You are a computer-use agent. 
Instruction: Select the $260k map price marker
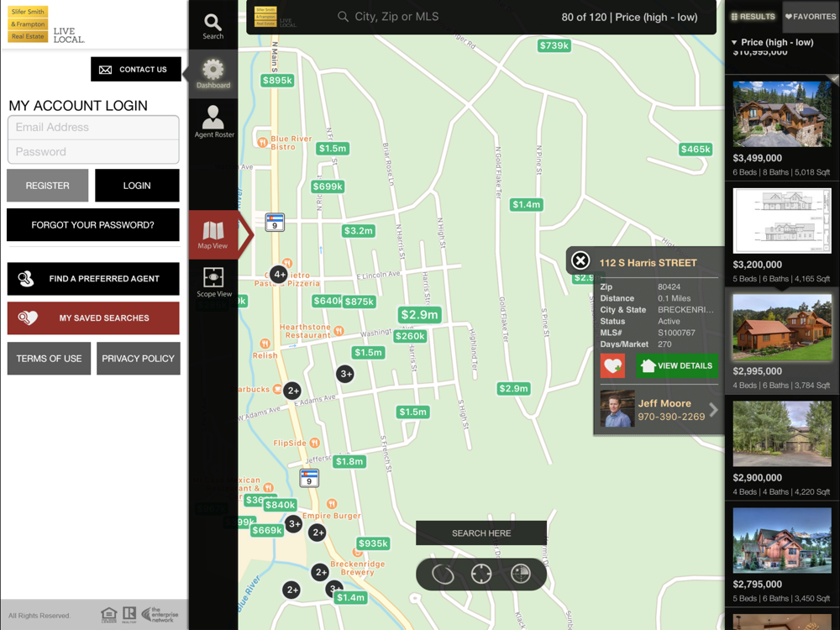coord(410,336)
